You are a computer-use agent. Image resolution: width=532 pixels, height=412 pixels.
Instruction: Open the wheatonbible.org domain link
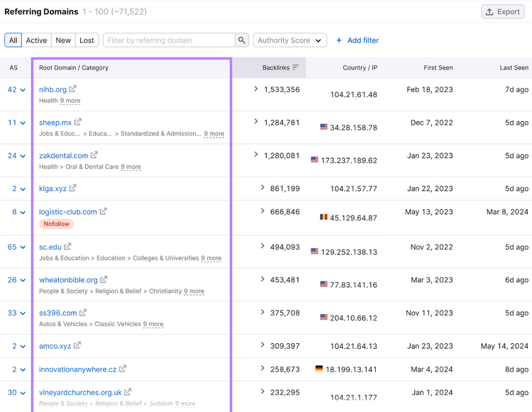pos(68,280)
